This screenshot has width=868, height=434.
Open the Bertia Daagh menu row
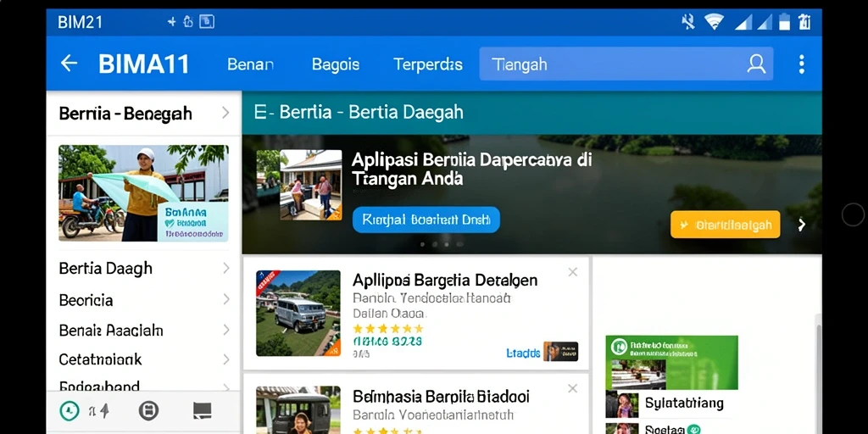click(143, 269)
